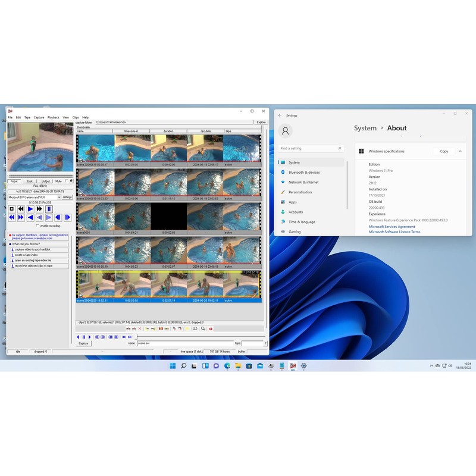Click the Copy button for Windows specifications
Image resolution: width=476 pixels, height=476 pixels.
(x=444, y=151)
